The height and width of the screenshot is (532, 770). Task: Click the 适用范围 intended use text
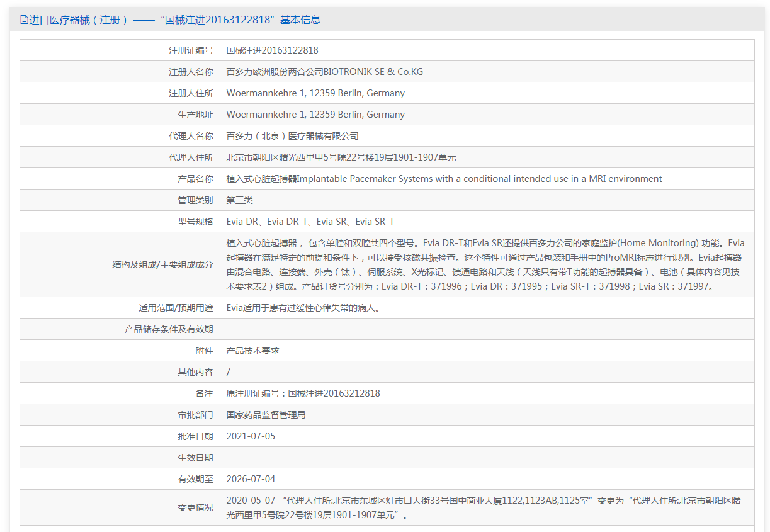(x=303, y=308)
